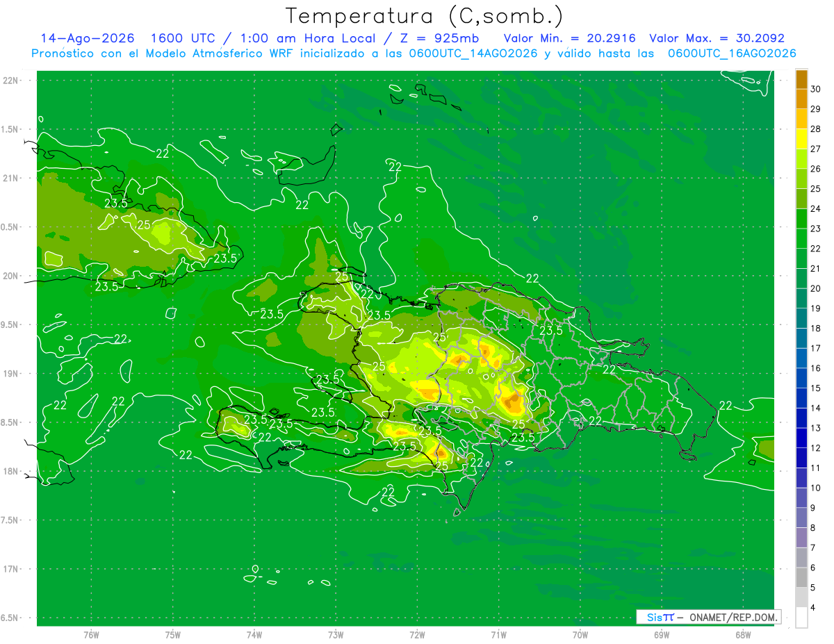
Task: Pick the orange legend swatch between 29 and 30
Action: [x=801, y=99]
